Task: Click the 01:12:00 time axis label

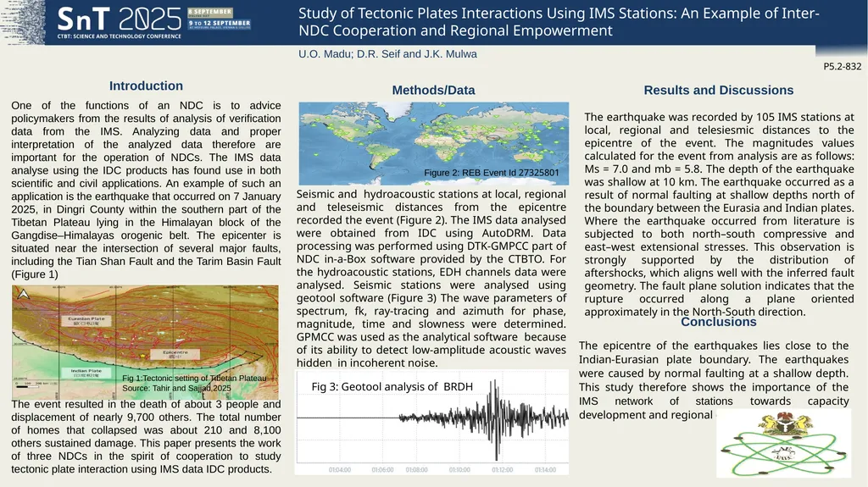Action: pos(502,470)
